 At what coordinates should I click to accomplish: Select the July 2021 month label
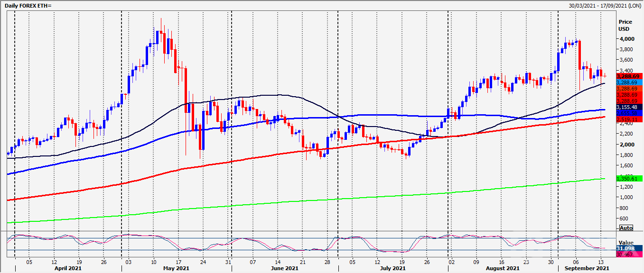click(392, 268)
